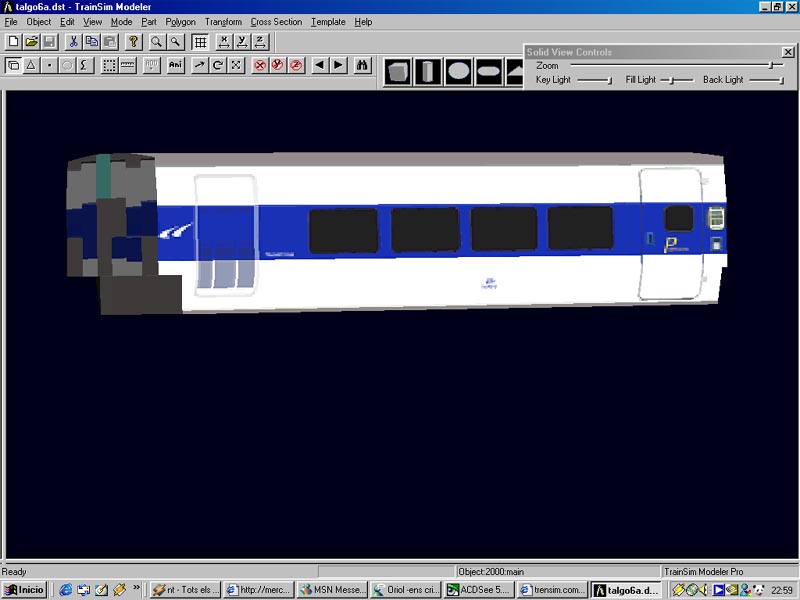Insert a cube primitive shape
Image resolution: width=800 pixels, height=600 pixels.
coord(398,72)
